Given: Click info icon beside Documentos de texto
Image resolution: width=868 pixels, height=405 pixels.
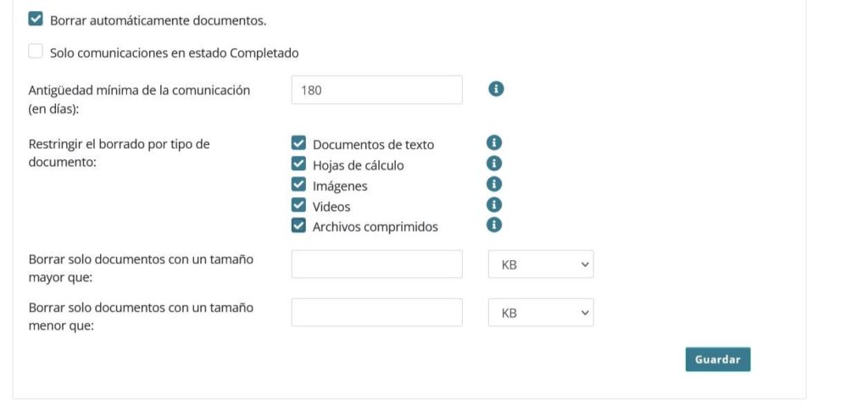Looking at the screenshot, I should click(x=494, y=142).
